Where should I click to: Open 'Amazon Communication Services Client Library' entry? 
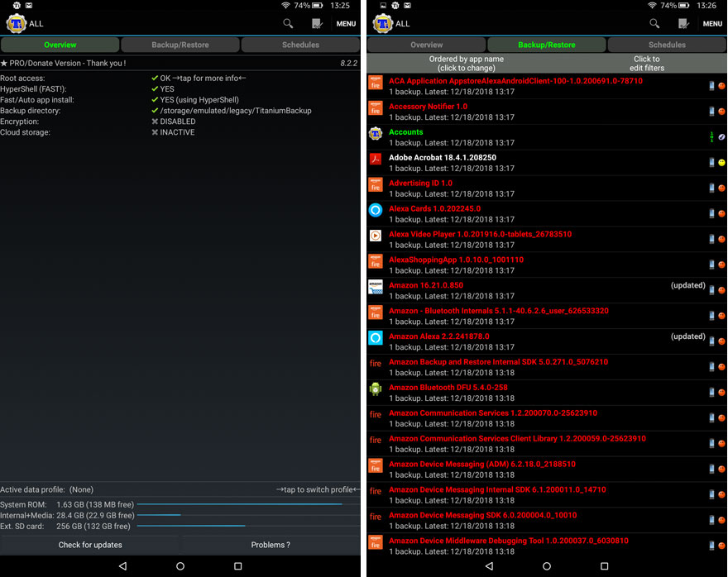(547, 443)
